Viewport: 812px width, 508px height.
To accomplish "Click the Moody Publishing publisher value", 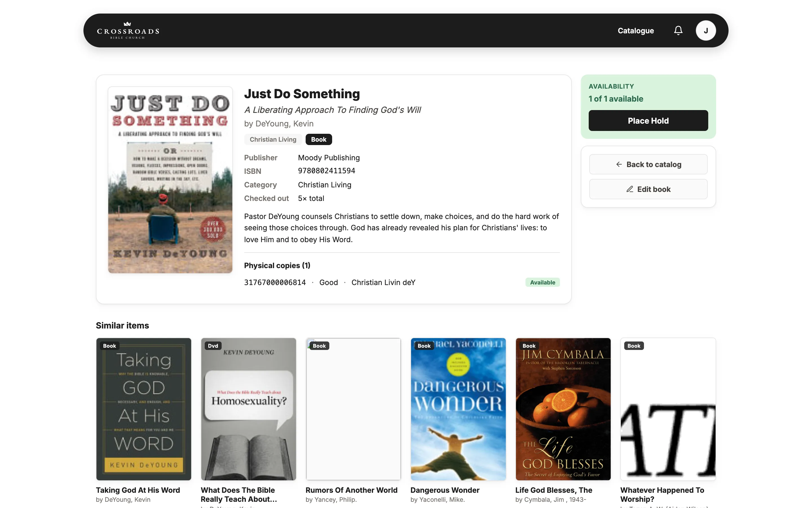I will click(329, 157).
